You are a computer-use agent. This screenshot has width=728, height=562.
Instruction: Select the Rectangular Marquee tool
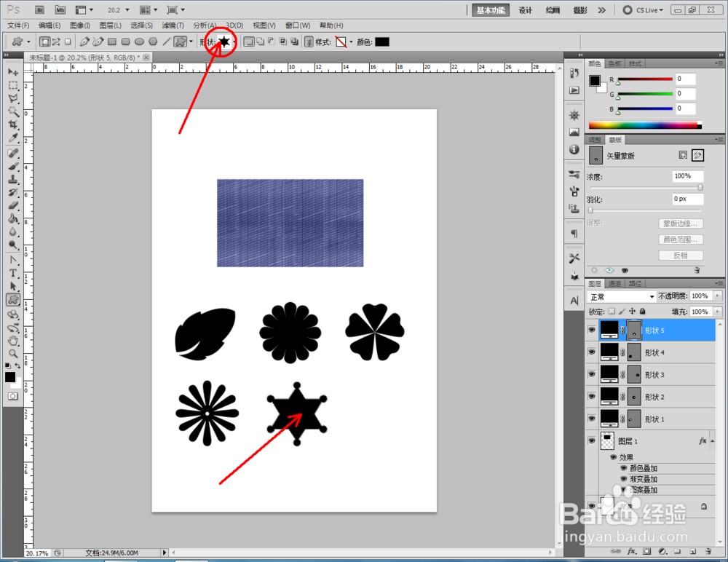[x=13, y=85]
